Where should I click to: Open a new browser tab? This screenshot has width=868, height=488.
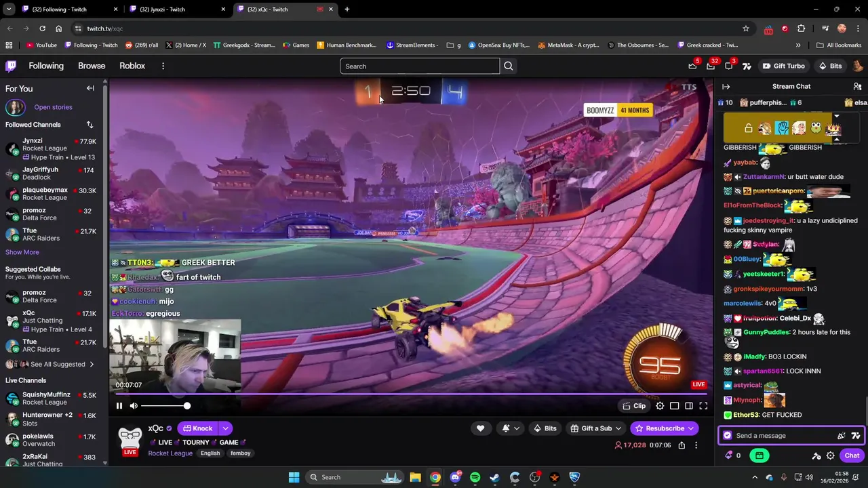point(347,9)
